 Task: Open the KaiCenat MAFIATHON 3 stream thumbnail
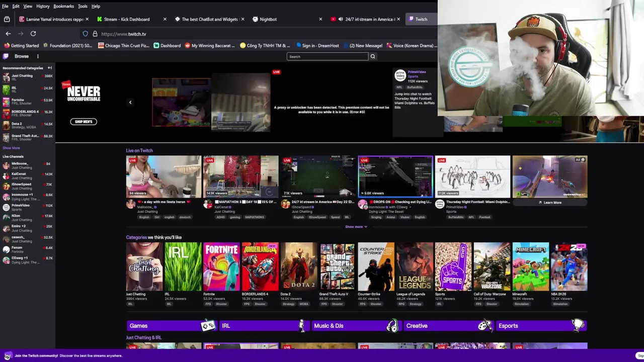(x=241, y=176)
